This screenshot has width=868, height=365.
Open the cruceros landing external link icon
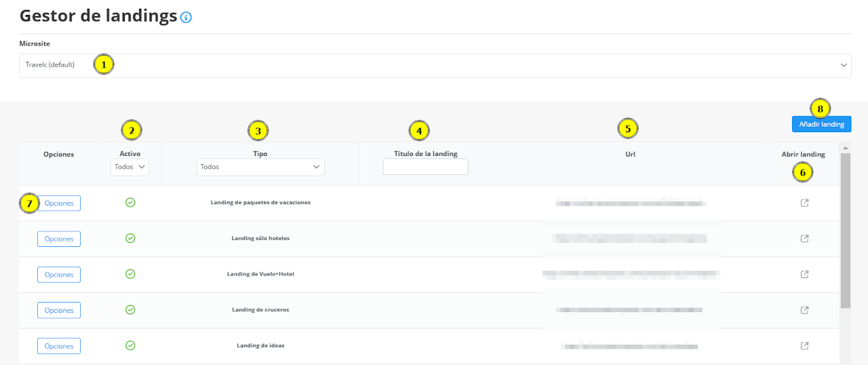coord(804,310)
